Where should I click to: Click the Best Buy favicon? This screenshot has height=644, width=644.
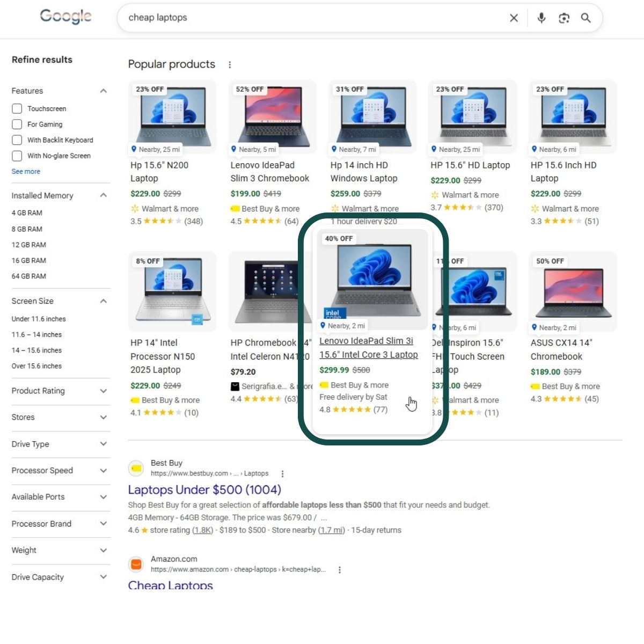click(136, 469)
